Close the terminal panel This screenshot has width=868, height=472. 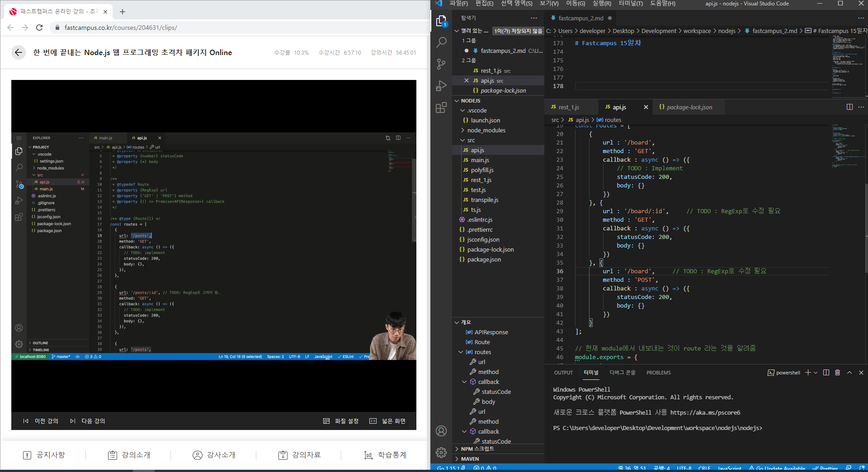[861, 373]
